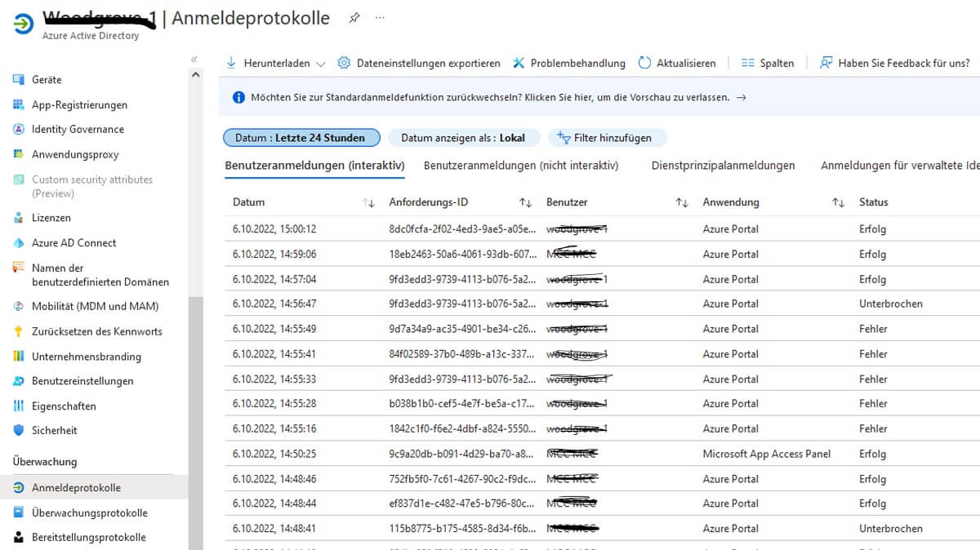Click the Anwendungsproxy icon
Viewport: 980px width, 550px height.
(19, 154)
